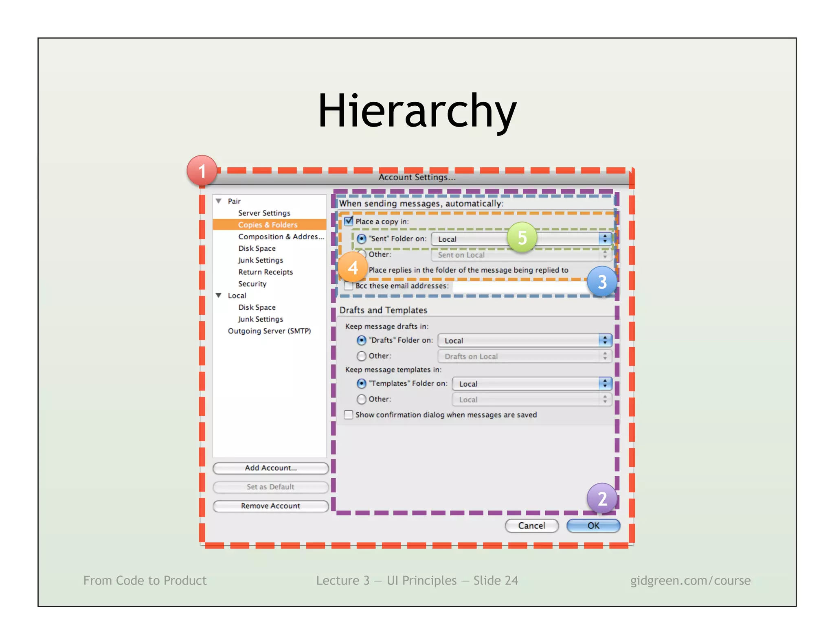Image resolution: width=834 pixels, height=644 pixels.
Task: Select the "Drafts" Folder on radio
Action: (x=361, y=340)
